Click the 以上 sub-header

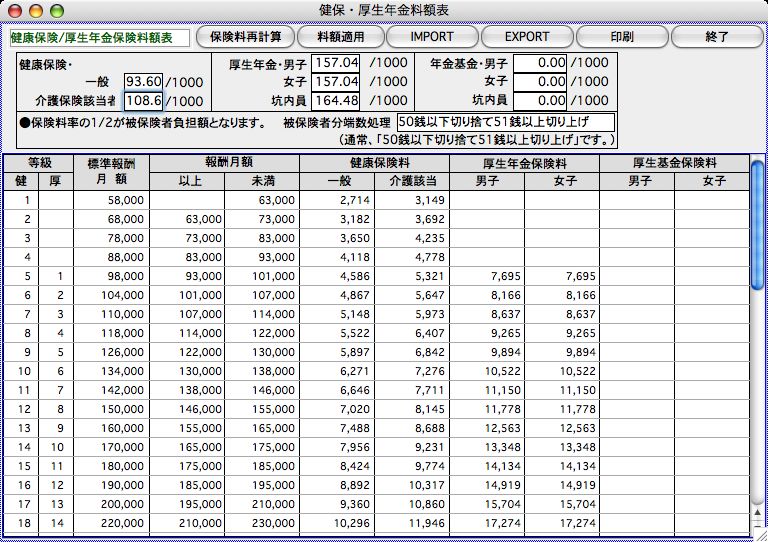click(x=188, y=181)
